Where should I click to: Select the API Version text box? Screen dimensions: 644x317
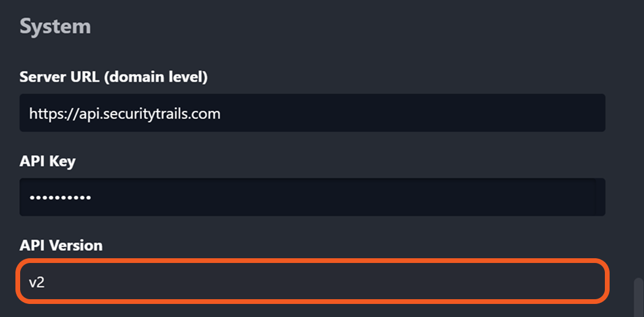[x=312, y=282]
